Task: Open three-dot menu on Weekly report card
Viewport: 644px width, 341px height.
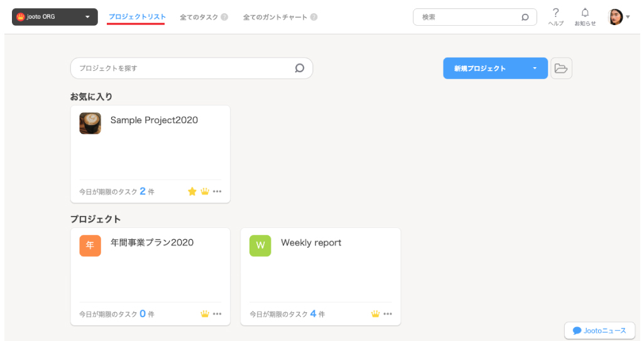Action: pyautogui.click(x=388, y=314)
